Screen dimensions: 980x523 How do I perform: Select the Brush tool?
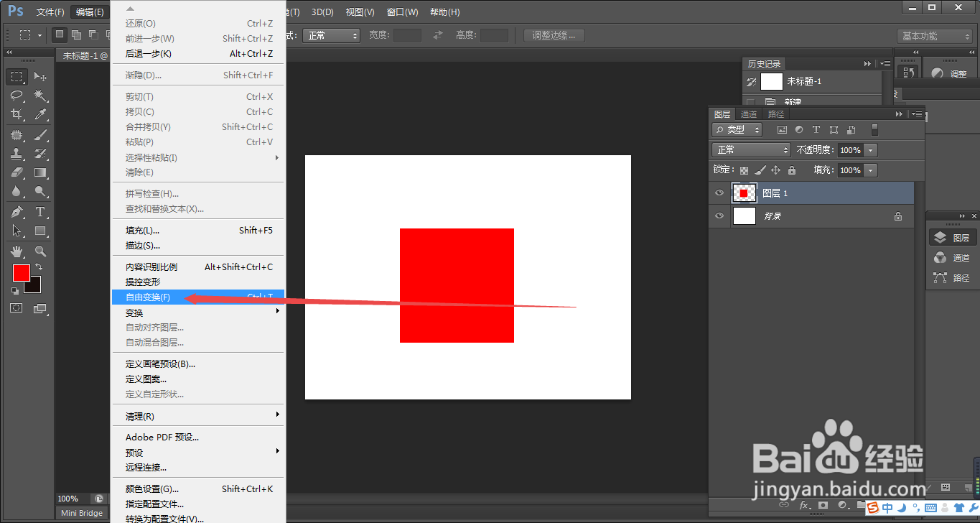(x=41, y=135)
